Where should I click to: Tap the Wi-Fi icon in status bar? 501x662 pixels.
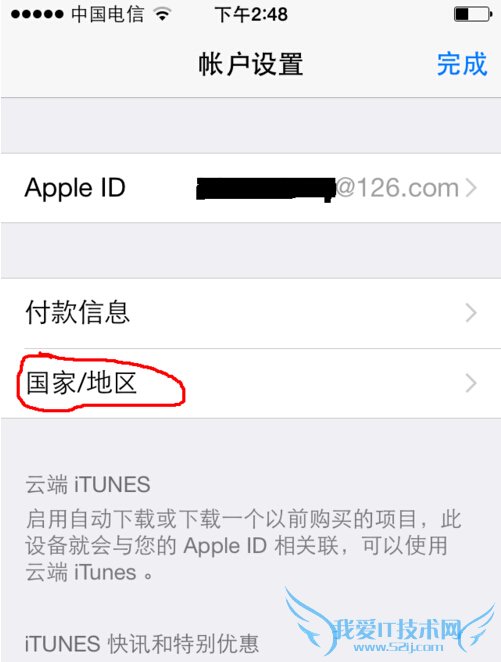tap(162, 14)
